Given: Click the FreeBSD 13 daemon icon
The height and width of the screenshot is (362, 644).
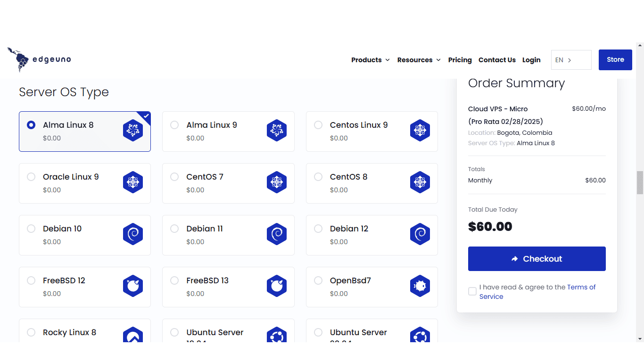Looking at the screenshot, I should tap(277, 286).
